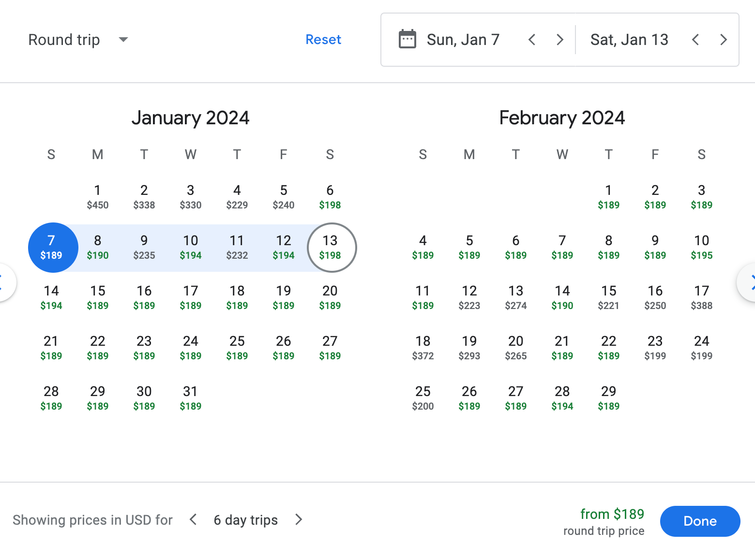The image size is (755, 560).
Task: Shift departure date one day earlier
Action: click(532, 40)
